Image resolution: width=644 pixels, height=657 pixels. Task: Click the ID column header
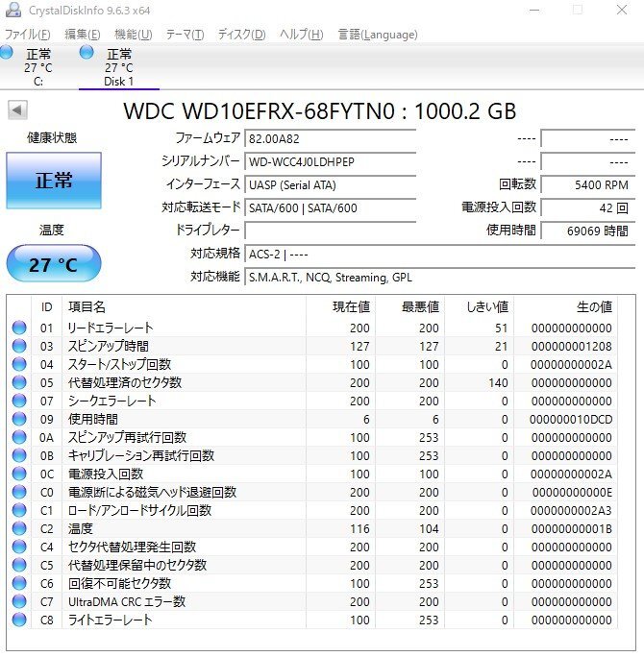(x=46, y=307)
